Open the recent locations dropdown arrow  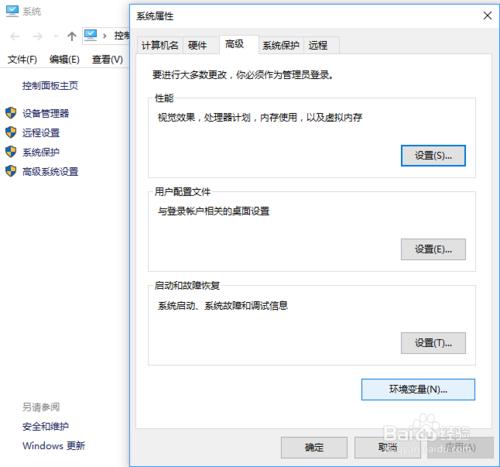[56, 36]
